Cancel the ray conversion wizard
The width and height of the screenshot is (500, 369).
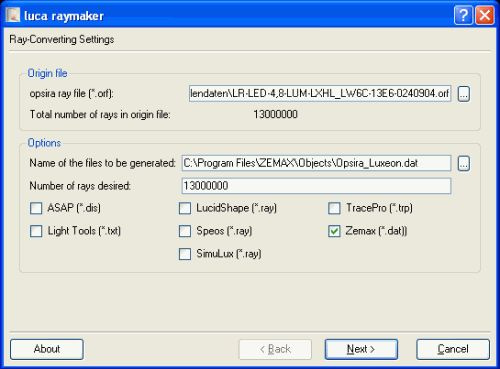point(453,349)
